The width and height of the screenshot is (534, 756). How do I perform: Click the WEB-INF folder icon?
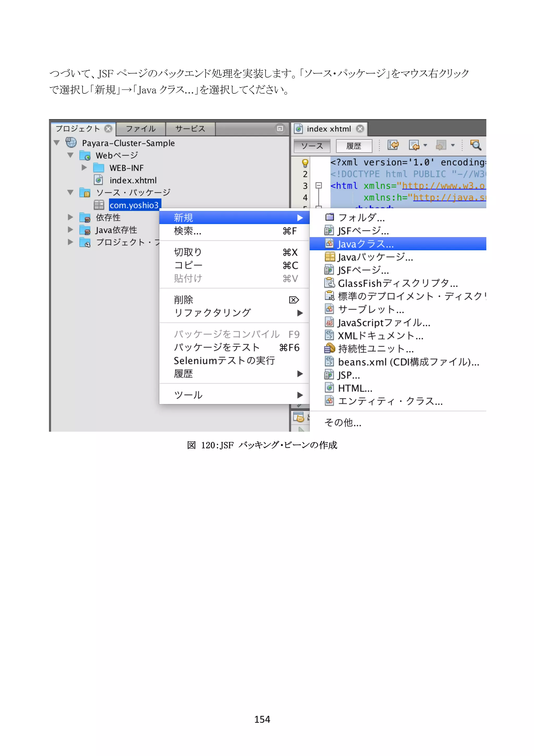tap(99, 167)
